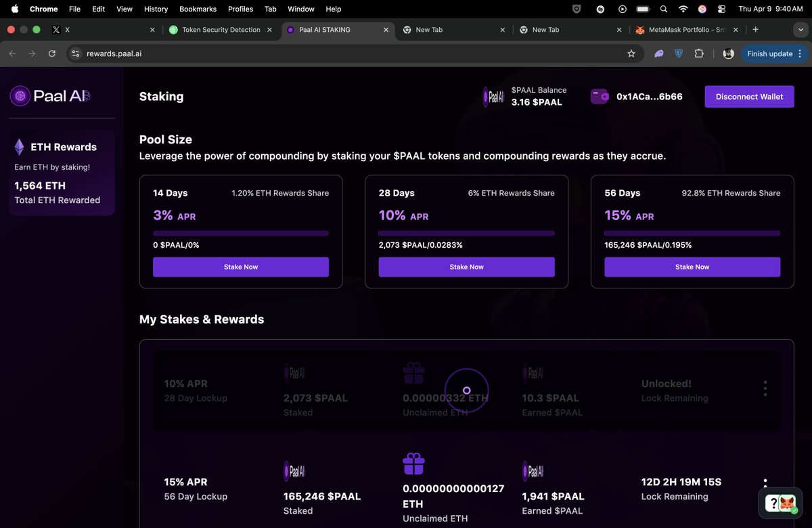Open the History menu
The width and height of the screenshot is (812, 528).
click(x=156, y=9)
